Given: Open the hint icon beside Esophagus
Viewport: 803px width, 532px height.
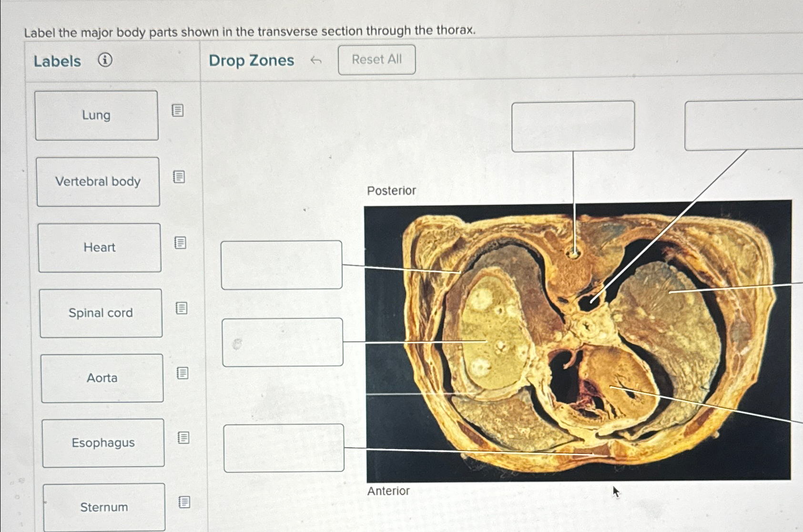Looking at the screenshot, I should (183, 439).
